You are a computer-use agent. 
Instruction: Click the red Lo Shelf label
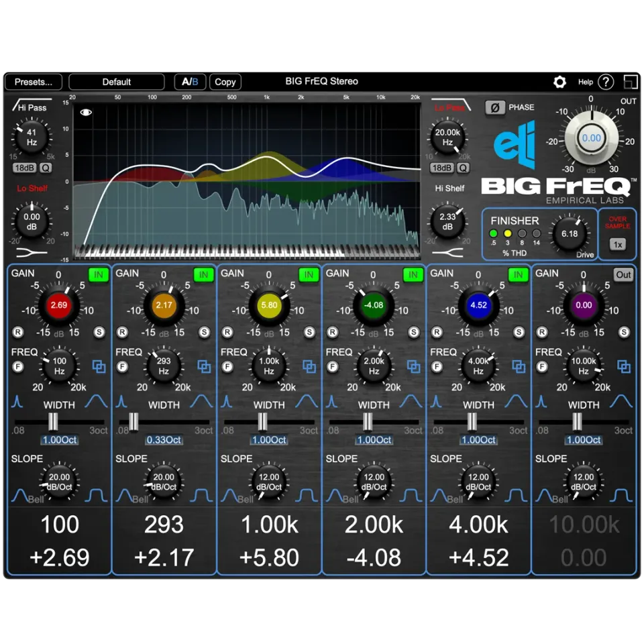coord(32,188)
